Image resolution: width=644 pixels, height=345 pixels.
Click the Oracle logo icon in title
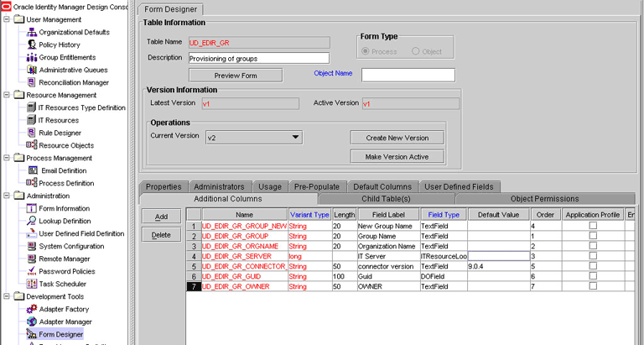[x=6, y=7]
